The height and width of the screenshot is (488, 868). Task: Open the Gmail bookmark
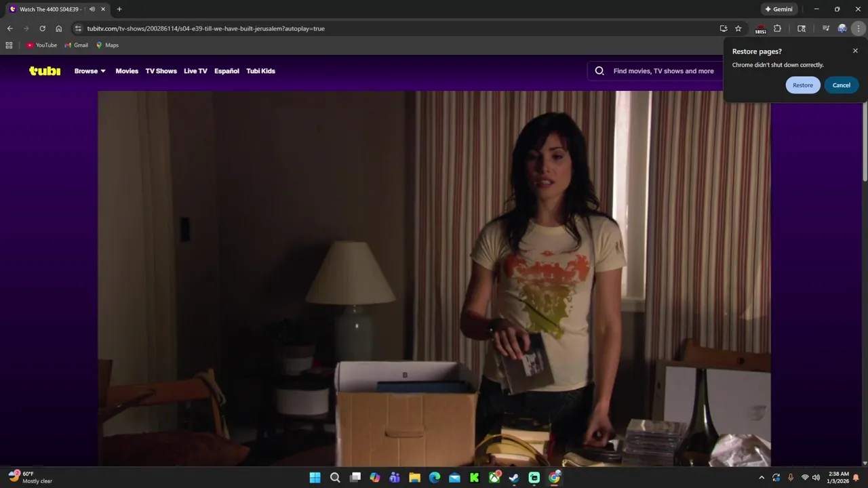[76, 45]
